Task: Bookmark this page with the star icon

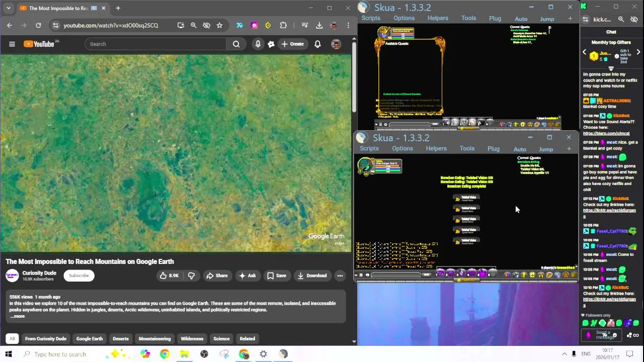Action: click(219, 25)
